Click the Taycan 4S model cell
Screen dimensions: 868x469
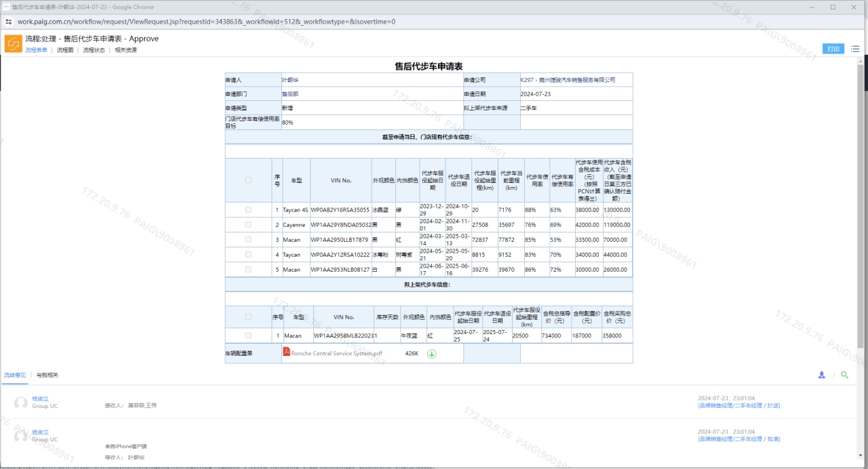[296, 210]
